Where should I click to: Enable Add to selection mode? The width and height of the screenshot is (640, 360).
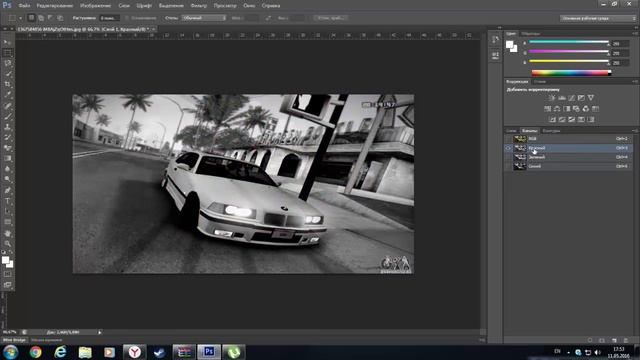pyautogui.click(x=41, y=18)
